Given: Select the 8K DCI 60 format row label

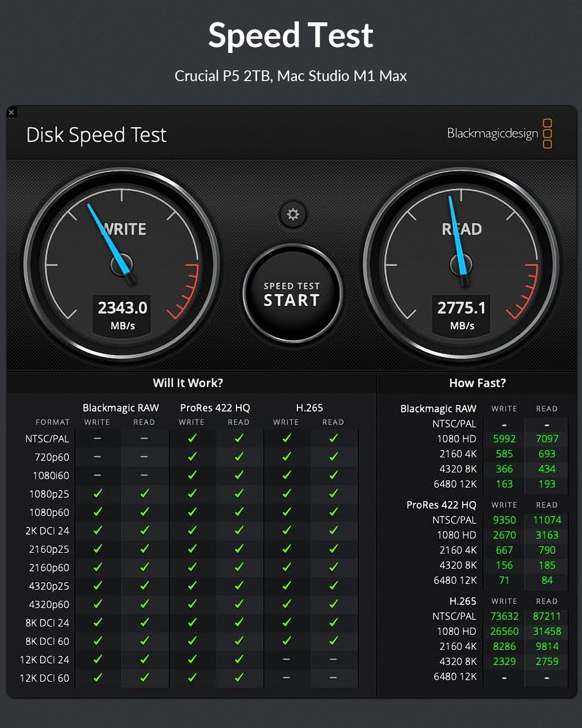Looking at the screenshot, I should 47,641.
